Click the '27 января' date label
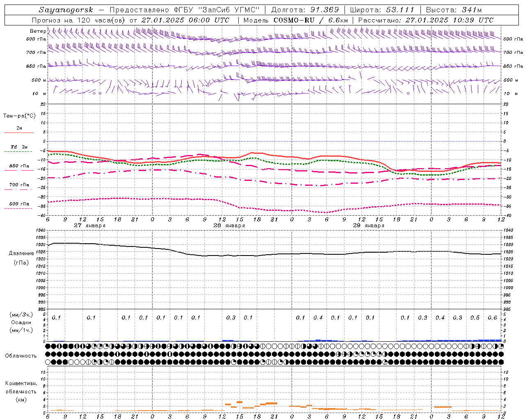Viewport: 525px width, 420px height. 89,226
